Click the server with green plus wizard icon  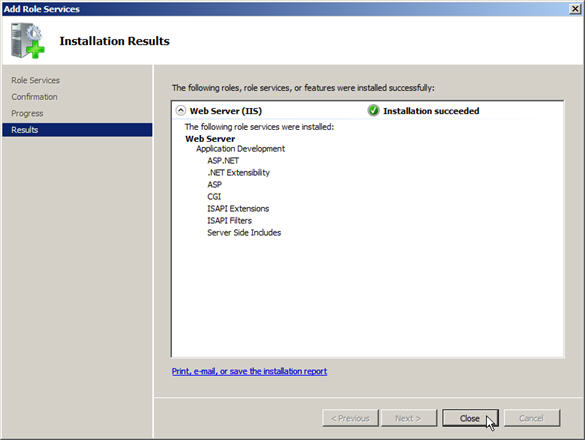coord(27,41)
